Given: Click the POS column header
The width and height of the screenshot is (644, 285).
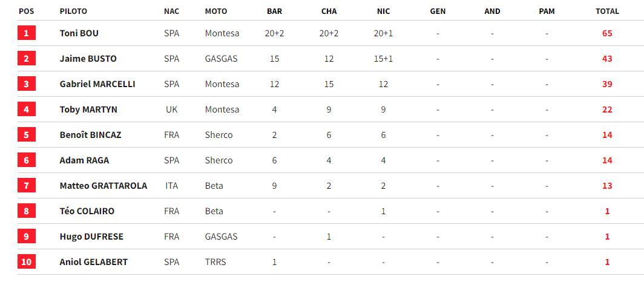Looking at the screenshot, I should 26,11.
